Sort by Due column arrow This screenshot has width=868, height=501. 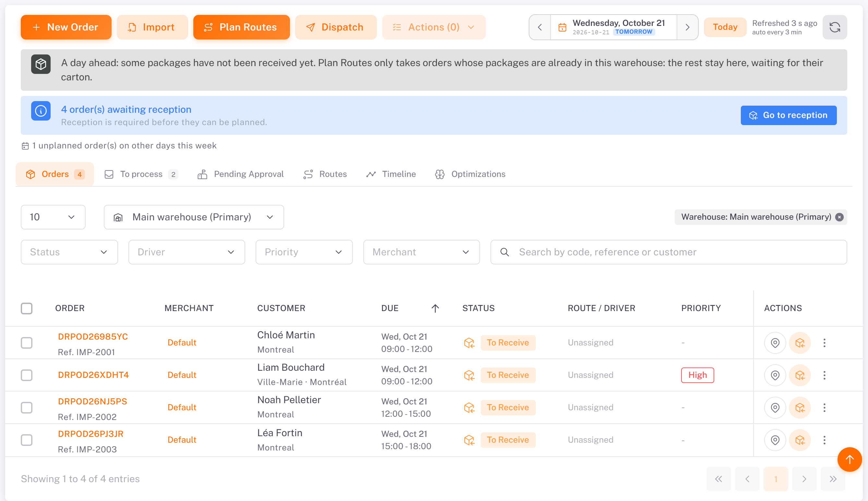point(435,308)
